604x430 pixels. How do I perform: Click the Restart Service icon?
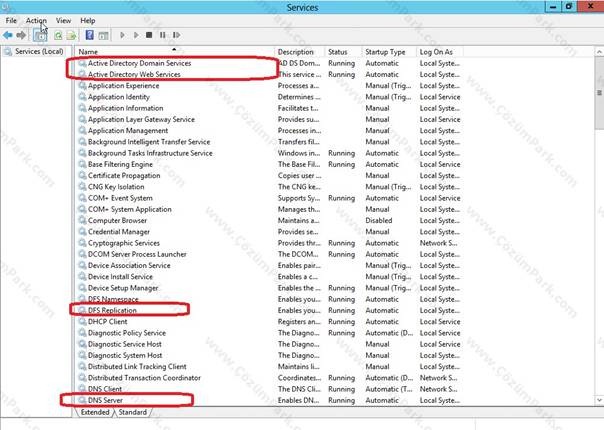(176, 35)
